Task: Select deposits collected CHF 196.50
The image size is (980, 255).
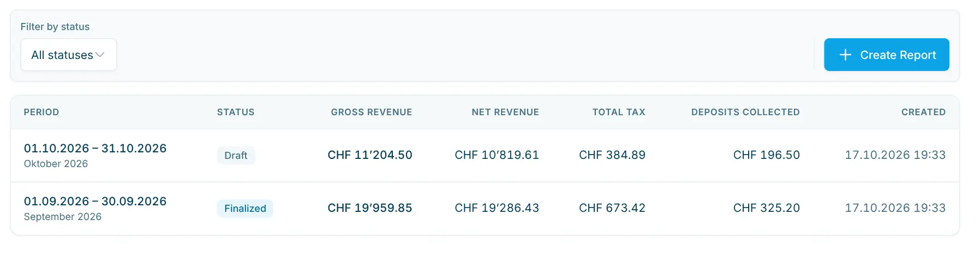Action: pyautogui.click(x=767, y=155)
